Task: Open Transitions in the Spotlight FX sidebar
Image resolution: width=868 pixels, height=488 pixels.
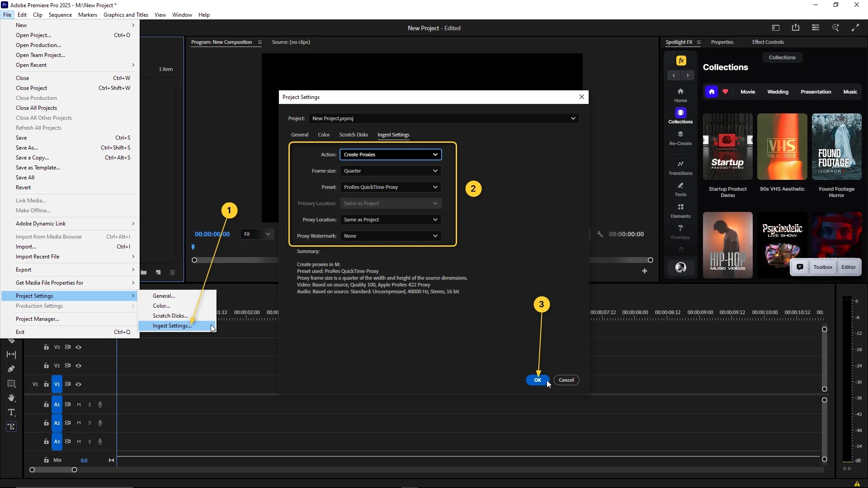Action: coord(680,168)
